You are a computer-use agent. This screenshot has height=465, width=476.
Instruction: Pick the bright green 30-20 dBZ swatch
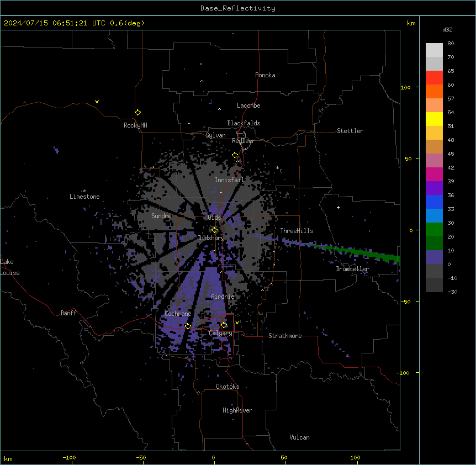pyautogui.click(x=434, y=230)
